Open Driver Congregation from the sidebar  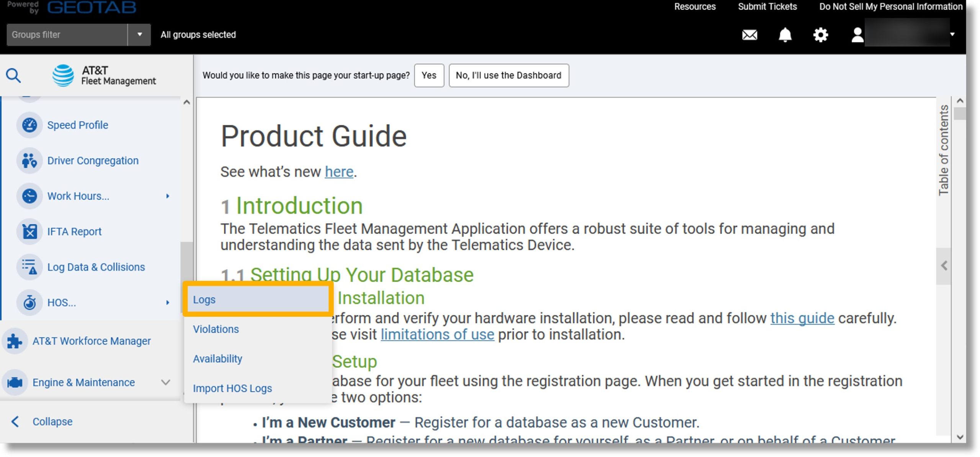(93, 161)
